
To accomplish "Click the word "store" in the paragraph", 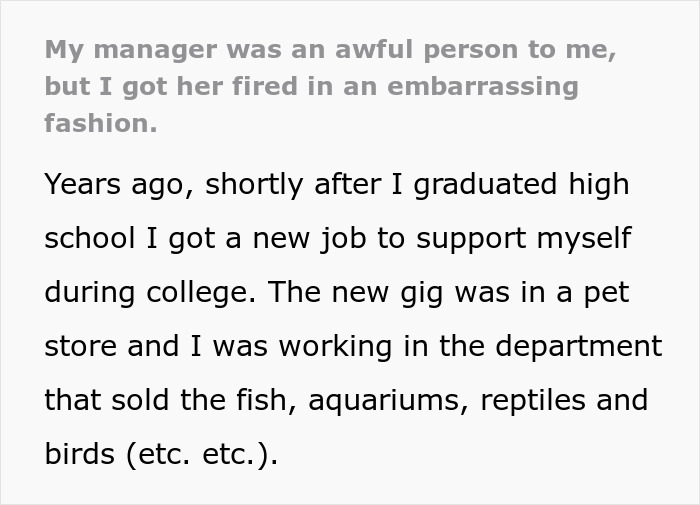I will pos(80,346).
